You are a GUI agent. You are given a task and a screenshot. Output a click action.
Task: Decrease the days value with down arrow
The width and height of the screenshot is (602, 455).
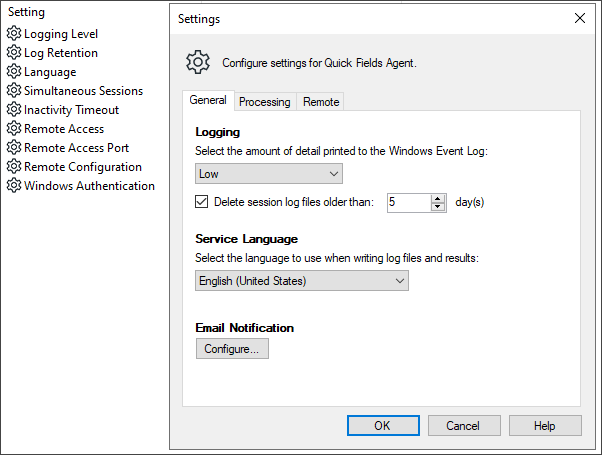click(x=438, y=207)
